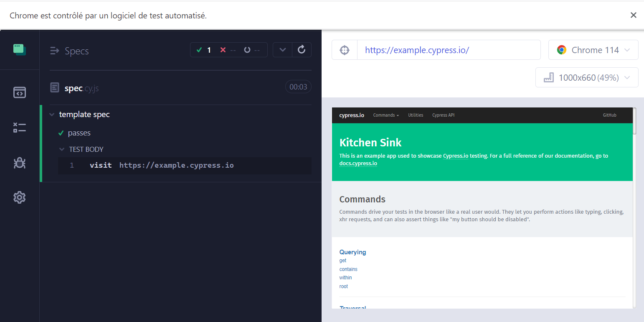Click the green checkmark beside passes
This screenshot has height=322, width=644.
pyautogui.click(x=61, y=133)
